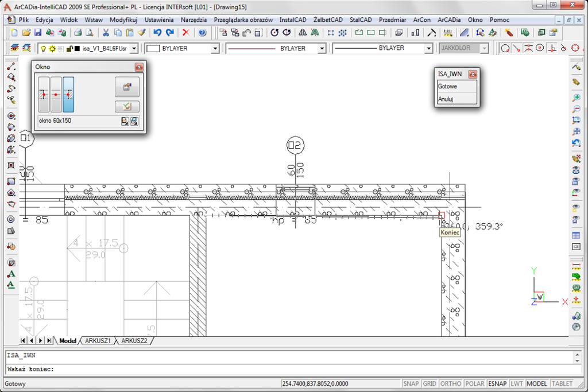
Task: Open the linetype BYLAYER dropdown with the red line
Action: click(x=322, y=48)
